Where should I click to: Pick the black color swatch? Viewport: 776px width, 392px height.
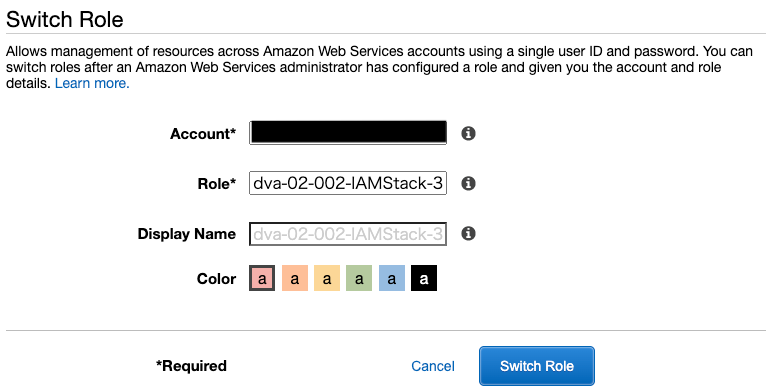click(x=424, y=278)
